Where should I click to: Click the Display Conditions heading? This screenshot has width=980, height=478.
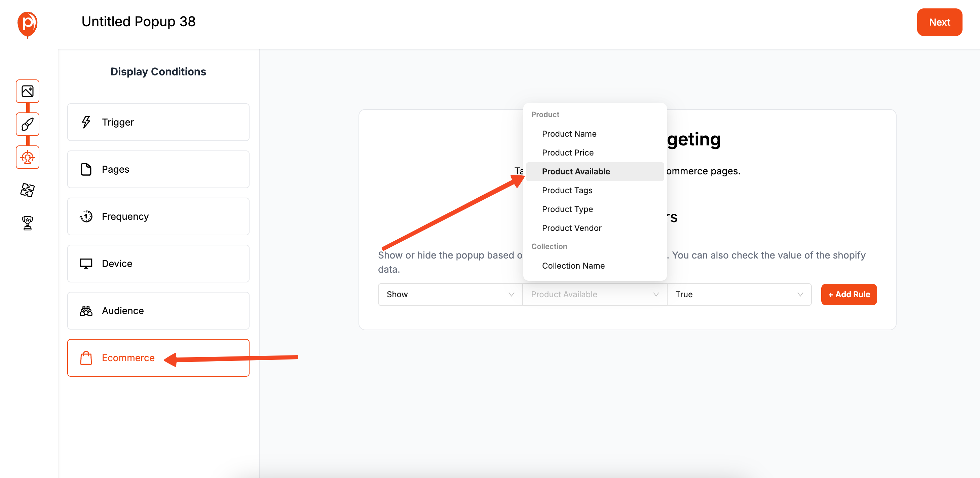(158, 72)
